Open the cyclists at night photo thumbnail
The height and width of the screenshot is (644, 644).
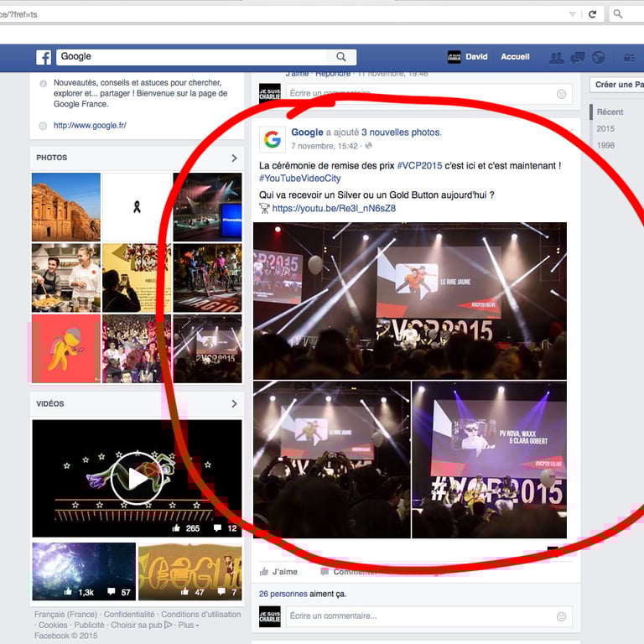pyautogui.click(x=207, y=278)
